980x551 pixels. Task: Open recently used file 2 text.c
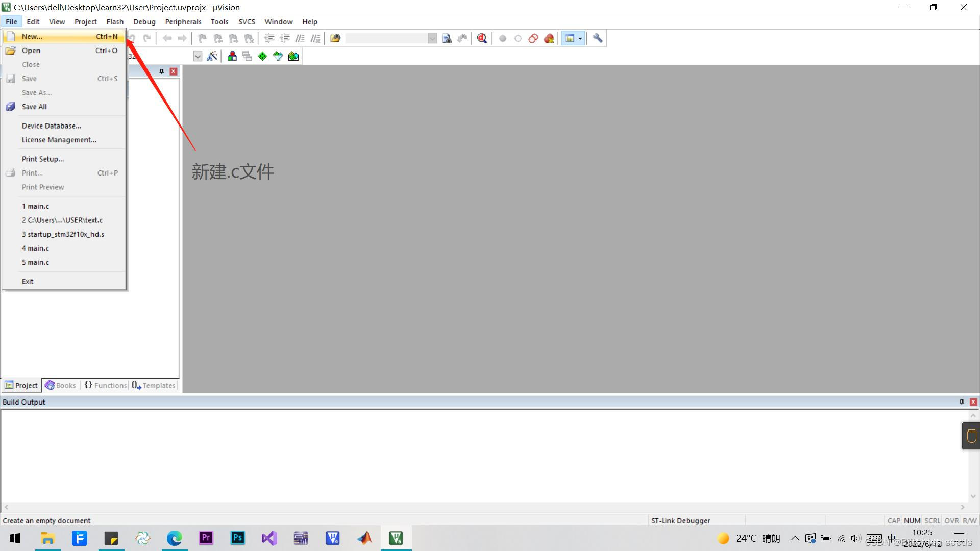click(x=62, y=220)
